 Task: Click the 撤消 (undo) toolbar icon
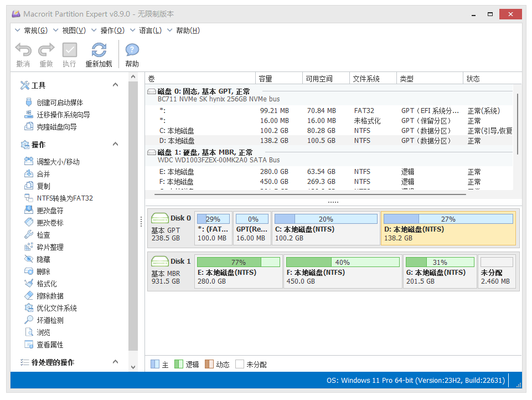tap(23, 54)
